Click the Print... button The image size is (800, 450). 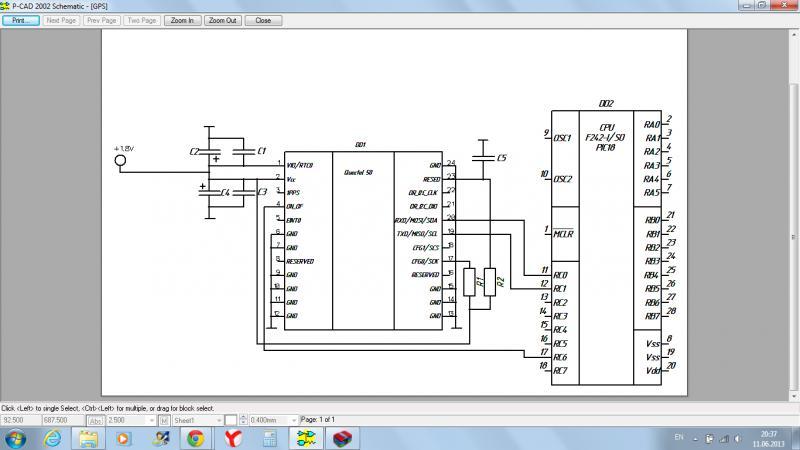[20, 20]
